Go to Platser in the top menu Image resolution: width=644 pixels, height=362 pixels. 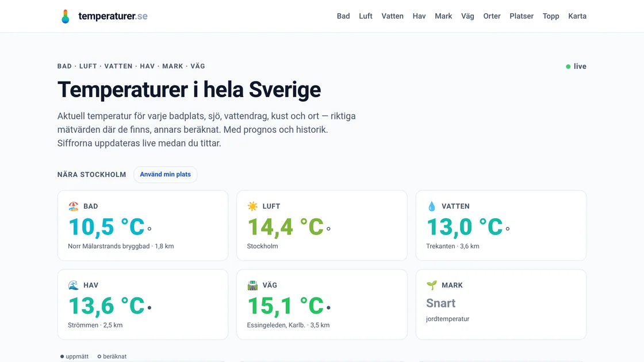tap(522, 16)
